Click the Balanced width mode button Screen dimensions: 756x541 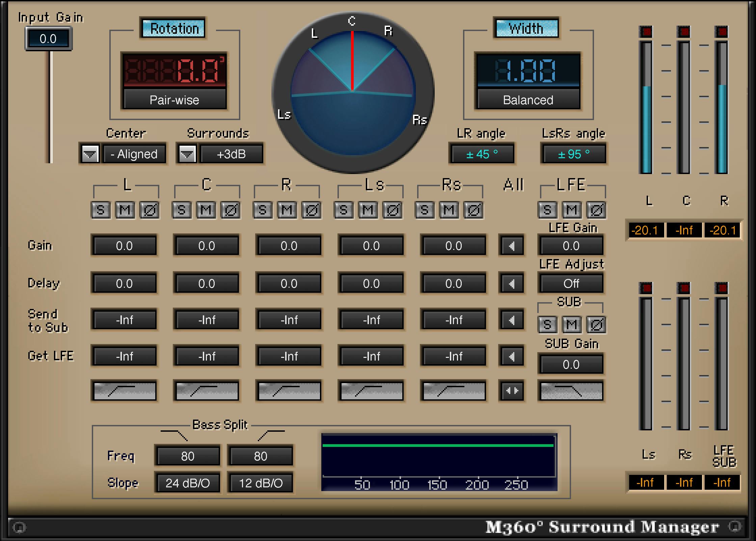528,100
